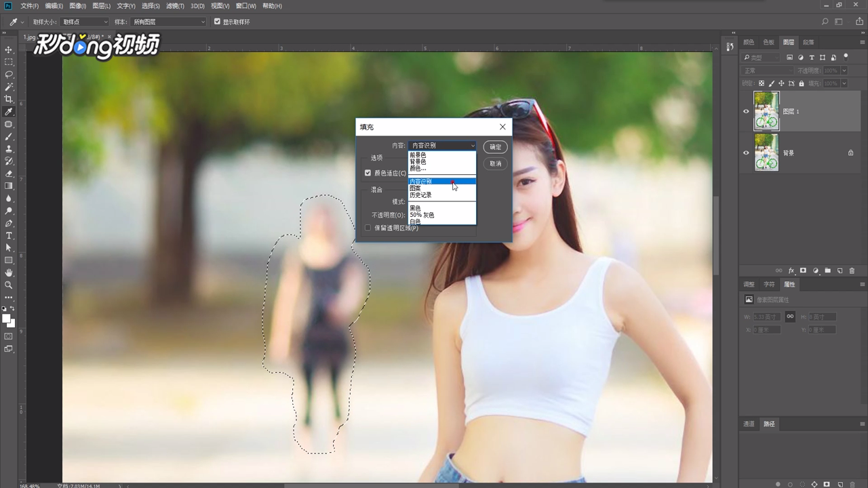
Task: Select the Eyedropper tool in the toolbox
Action: point(9,112)
